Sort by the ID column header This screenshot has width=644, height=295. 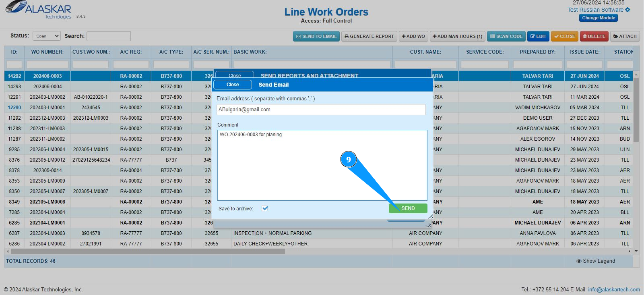click(x=14, y=52)
